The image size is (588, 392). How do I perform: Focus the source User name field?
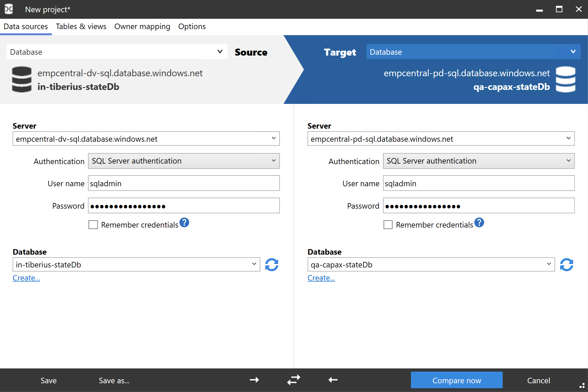point(184,183)
